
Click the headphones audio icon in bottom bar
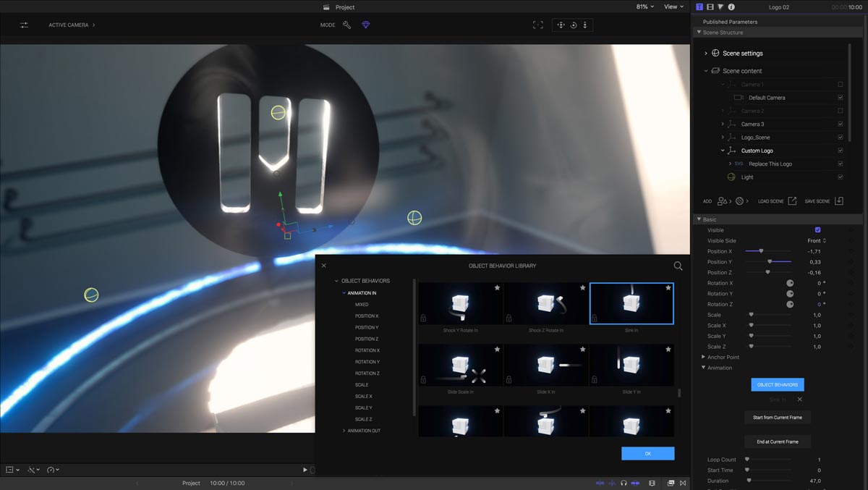point(624,483)
